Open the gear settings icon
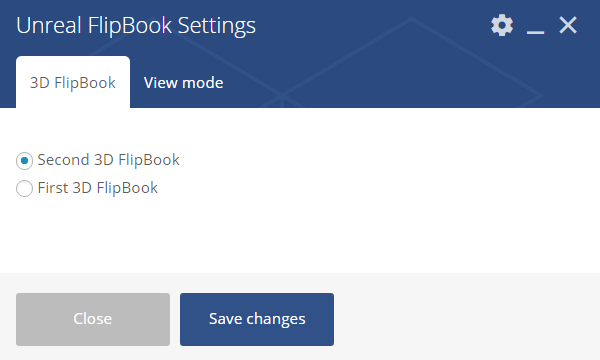Image resolution: width=600 pixels, height=360 pixels. point(502,26)
